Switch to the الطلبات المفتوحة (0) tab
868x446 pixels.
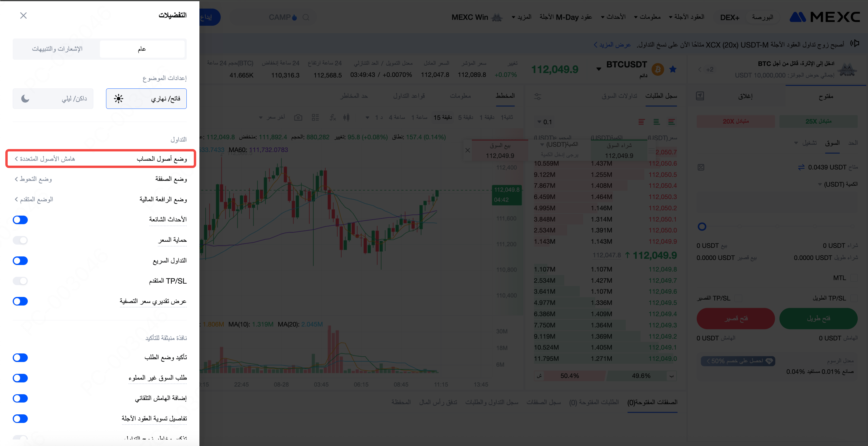(x=594, y=403)
